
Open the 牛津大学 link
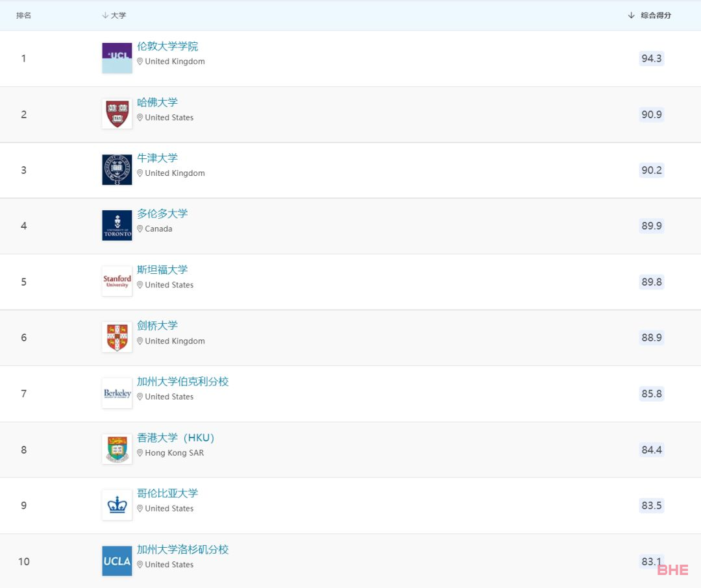[x=157, y=158]
